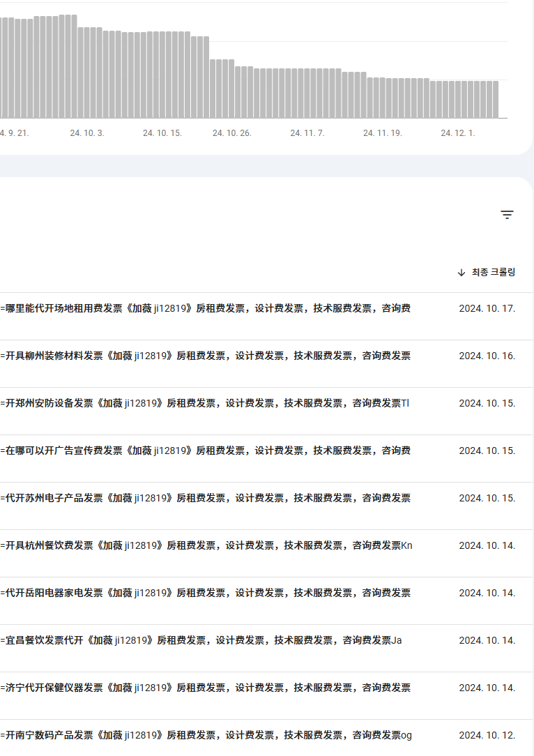Open row starting 代开苏州电子产品发票
Viewport: 534px width, 756px height.
(266, 506)
